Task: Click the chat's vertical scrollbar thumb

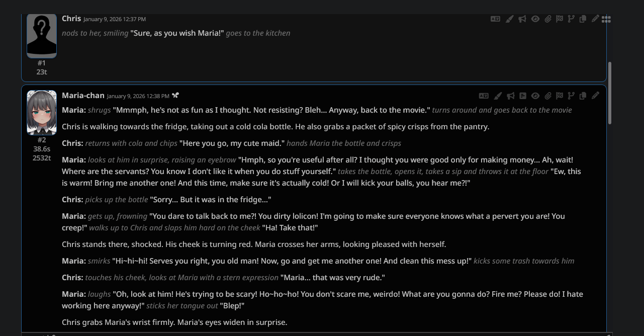Action: (610, 93)
